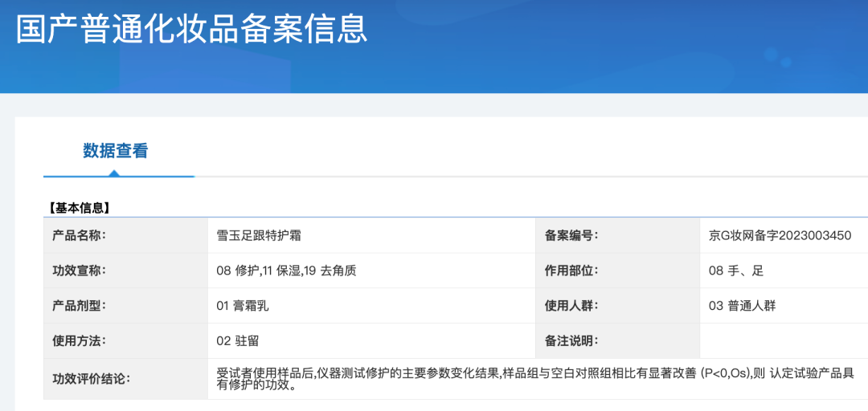The height and width of the screenshot is (411, 868).
Task: Click the 国产普通化妆品备案信息 page title
Action: click(x=191, y=29)
